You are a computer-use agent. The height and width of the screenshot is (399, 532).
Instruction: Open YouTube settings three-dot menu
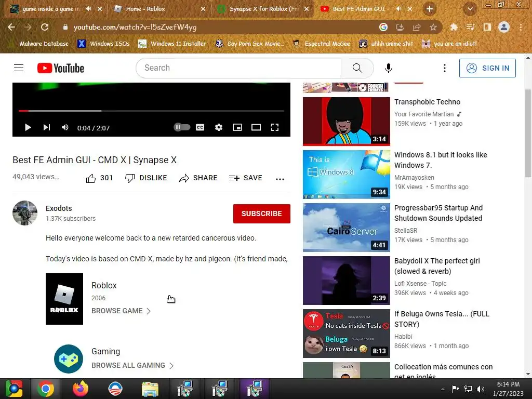point(445,68)
